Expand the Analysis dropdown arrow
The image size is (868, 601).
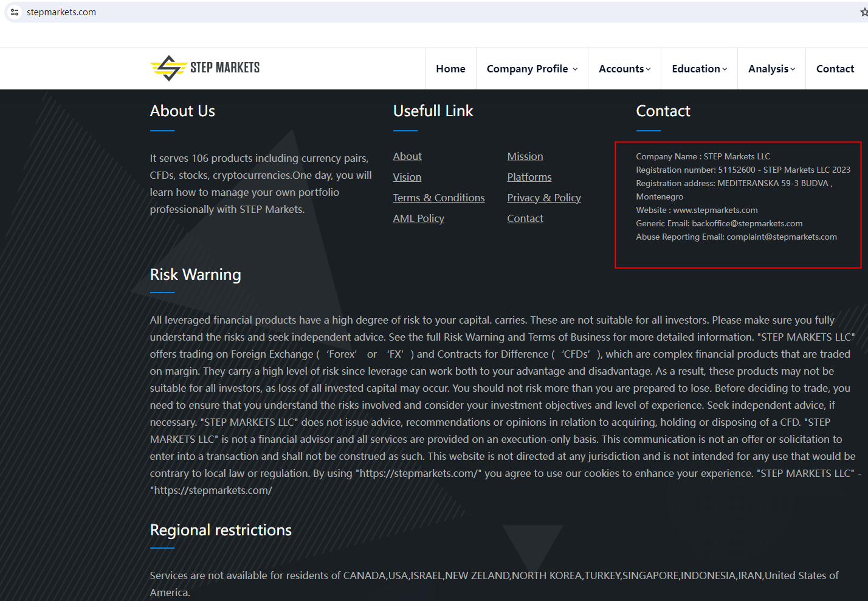[x=793, y=69]
